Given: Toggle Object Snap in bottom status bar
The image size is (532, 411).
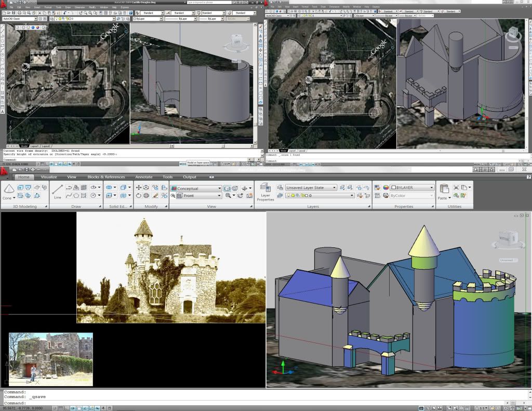Looking at the screenshot, I should (x=79, y=408).
